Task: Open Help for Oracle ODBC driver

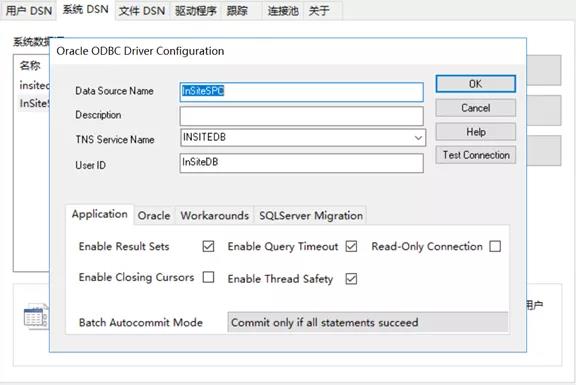Action: 475,132
